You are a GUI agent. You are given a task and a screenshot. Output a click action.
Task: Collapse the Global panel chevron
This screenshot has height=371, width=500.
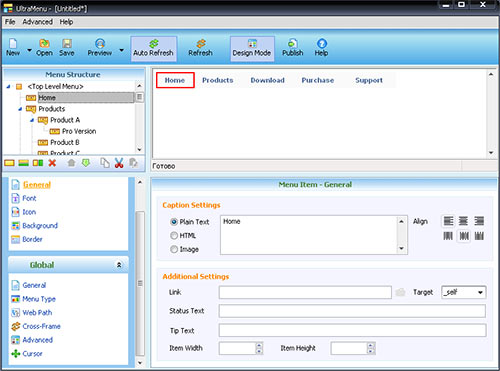(x=119, y=265)
